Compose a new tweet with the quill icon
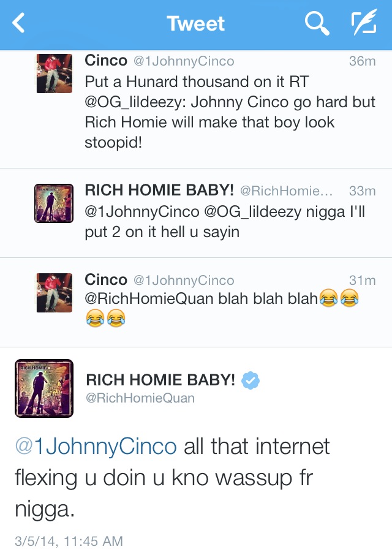The image size is (392, 552). coord(364,22)
